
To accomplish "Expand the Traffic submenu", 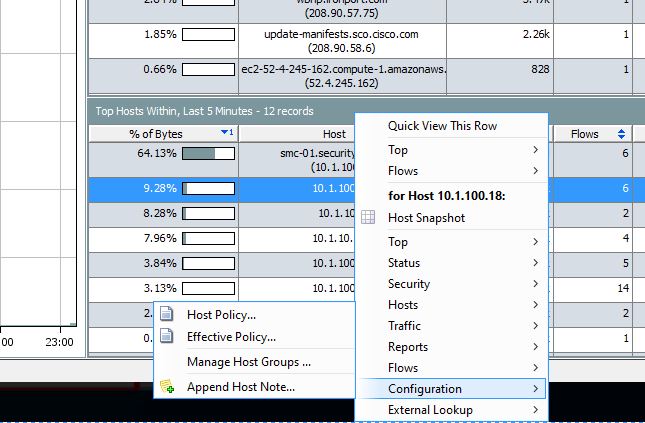I will (x=452, y=325).
